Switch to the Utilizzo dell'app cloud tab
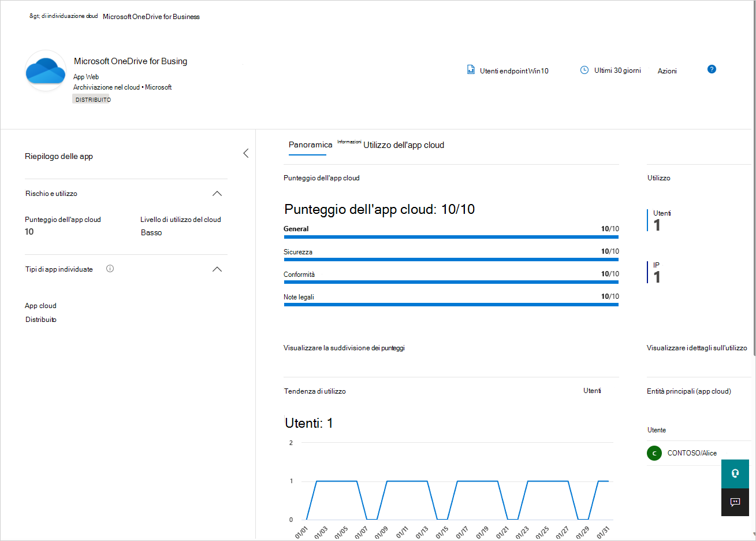This screenshot has height=541, width=756. click(x=404, y=145)
